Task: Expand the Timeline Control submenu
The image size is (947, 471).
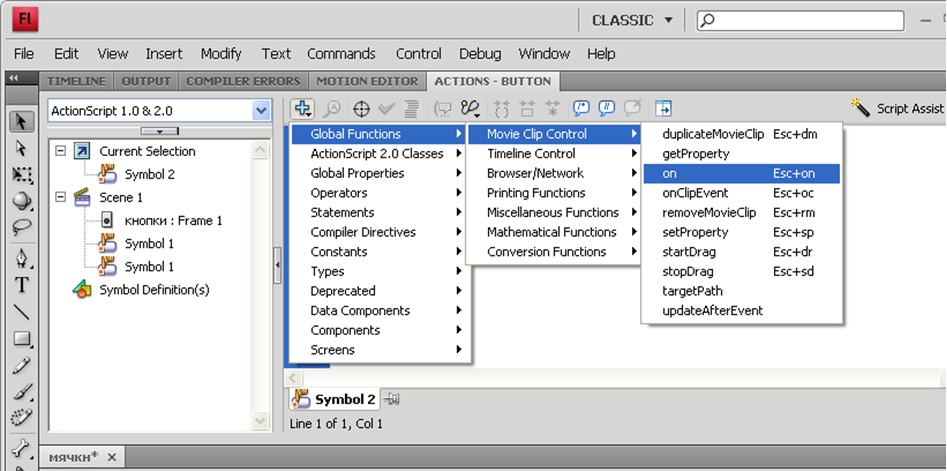Action: 554,153
